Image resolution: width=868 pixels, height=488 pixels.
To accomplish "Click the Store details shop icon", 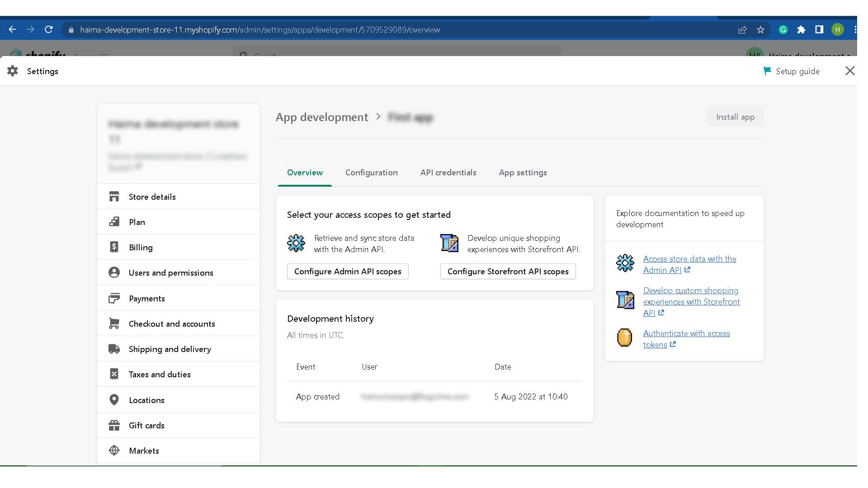I will [x=114, y=197].
